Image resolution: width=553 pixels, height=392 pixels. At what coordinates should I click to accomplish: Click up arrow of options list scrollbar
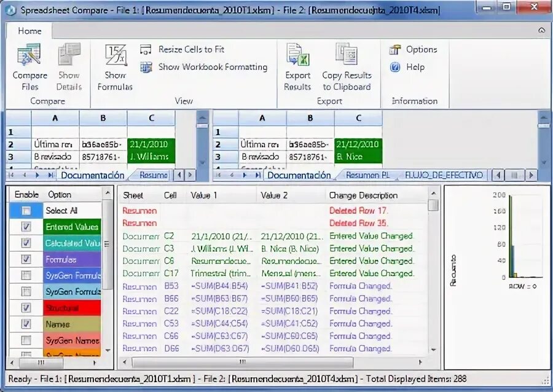pos(108,193)
